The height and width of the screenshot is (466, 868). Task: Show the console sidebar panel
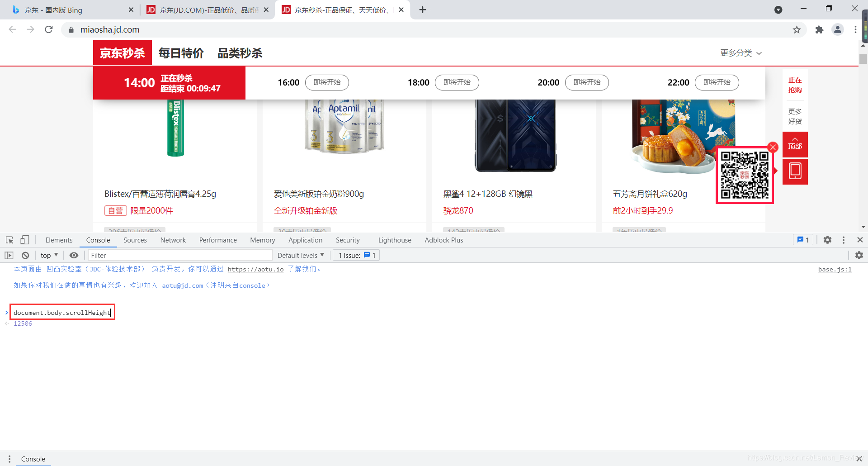pyautogui.click(x=9, y=255)
